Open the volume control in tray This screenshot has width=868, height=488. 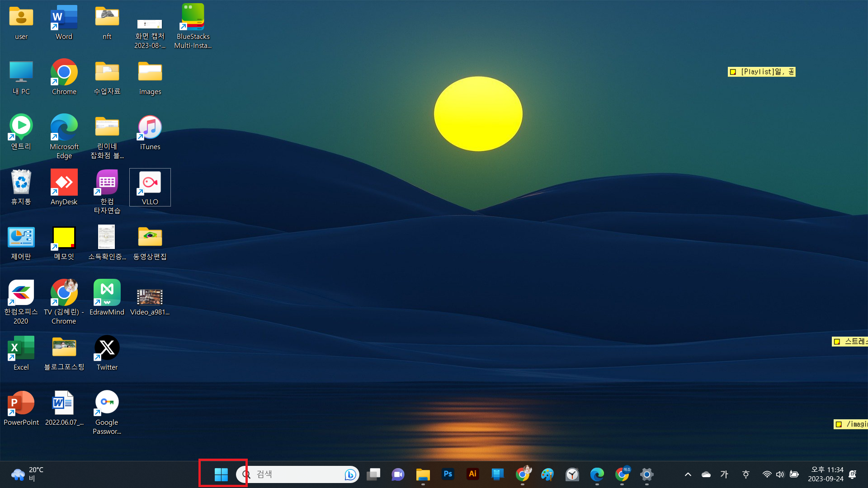(x=780, y=474)
